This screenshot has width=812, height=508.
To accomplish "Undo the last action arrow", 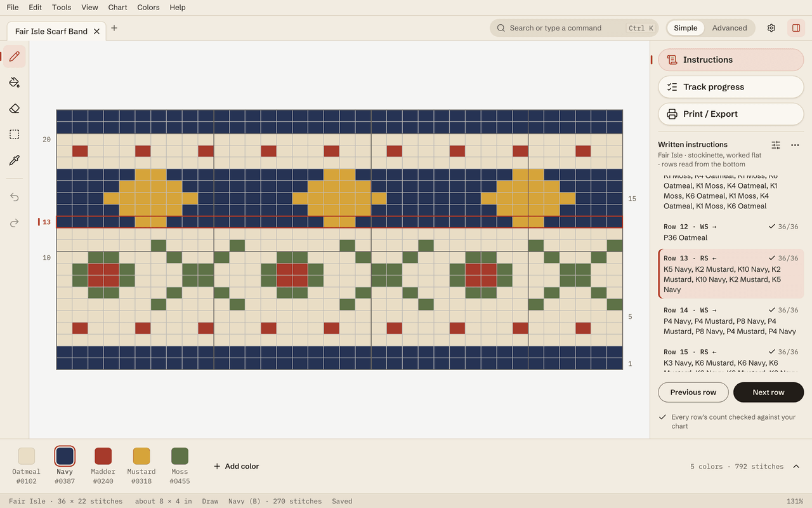I will click(15, 197).
